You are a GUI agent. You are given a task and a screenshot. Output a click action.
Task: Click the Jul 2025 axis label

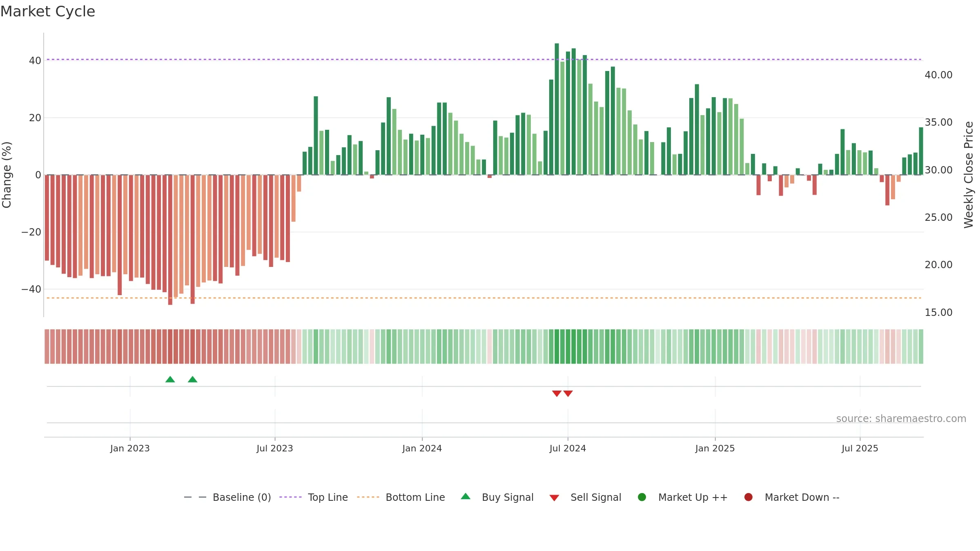[860, 448]
